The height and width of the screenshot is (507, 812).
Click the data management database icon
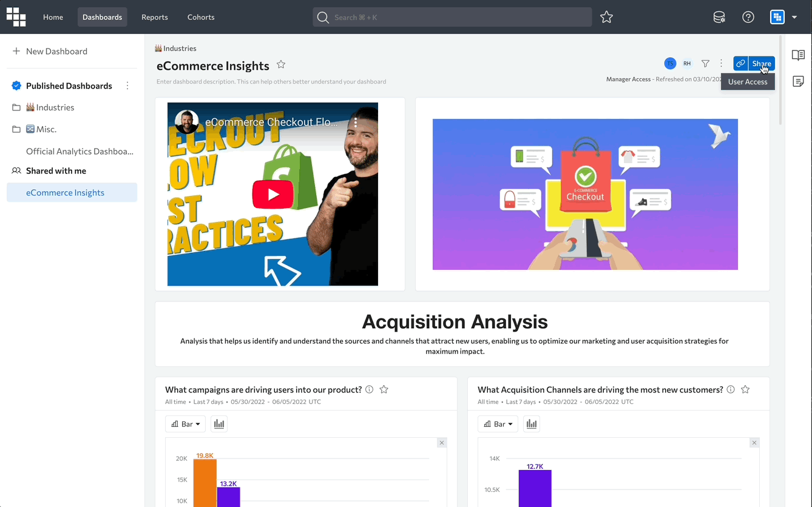719,17
